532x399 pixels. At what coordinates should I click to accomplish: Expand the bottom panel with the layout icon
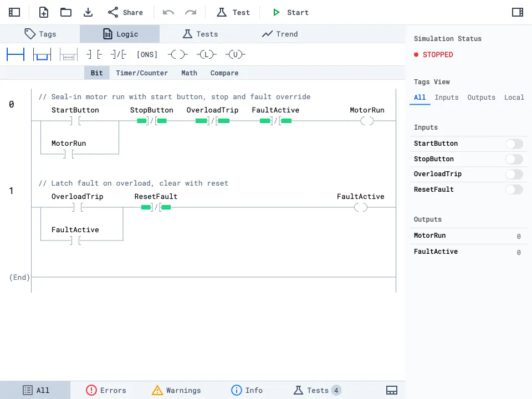391,390
